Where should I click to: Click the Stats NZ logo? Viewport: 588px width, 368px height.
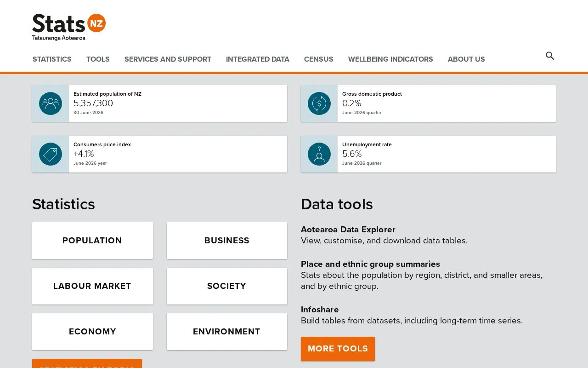[69, 27]
